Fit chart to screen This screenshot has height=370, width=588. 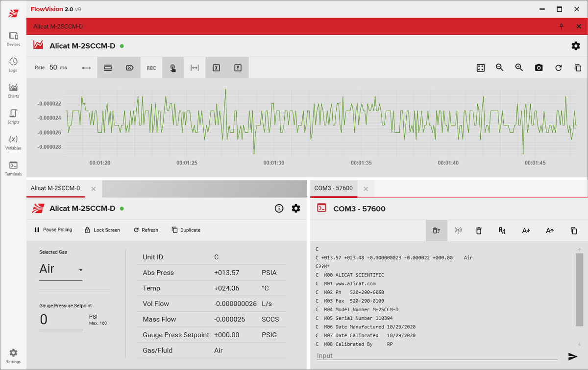click(481, 68)
